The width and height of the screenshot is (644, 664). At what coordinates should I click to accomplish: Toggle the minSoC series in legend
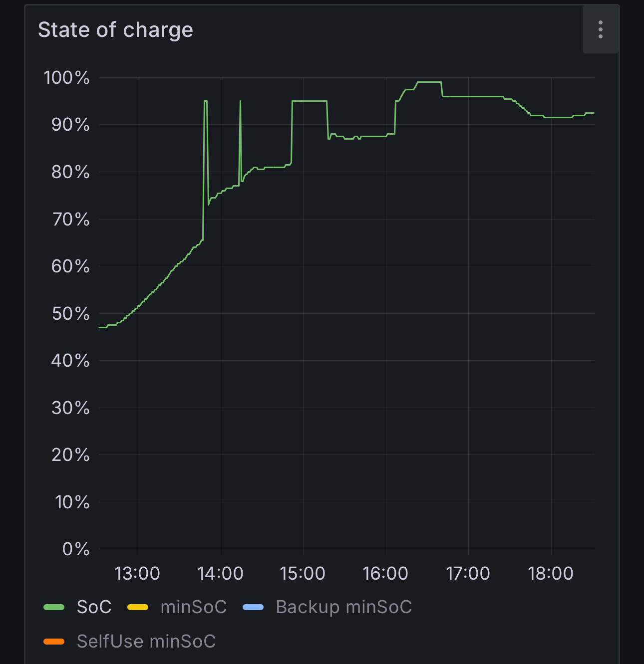(194, 607)
